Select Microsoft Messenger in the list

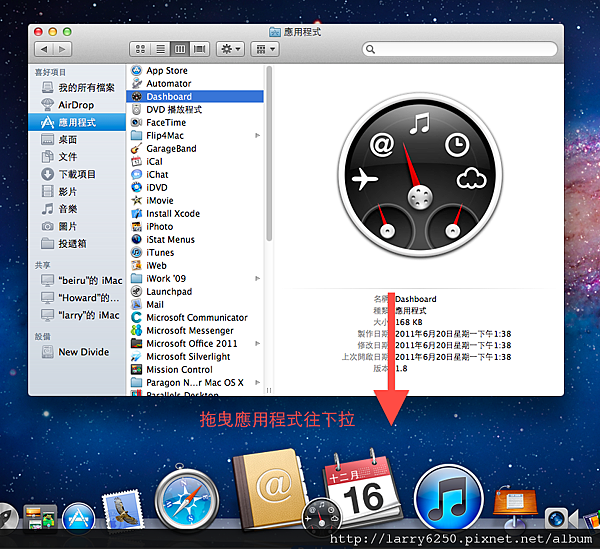tap(195, 331)
